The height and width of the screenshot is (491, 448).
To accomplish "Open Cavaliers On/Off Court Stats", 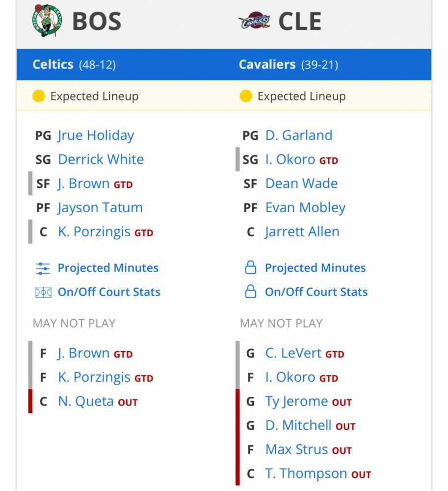I will point(316,292).
